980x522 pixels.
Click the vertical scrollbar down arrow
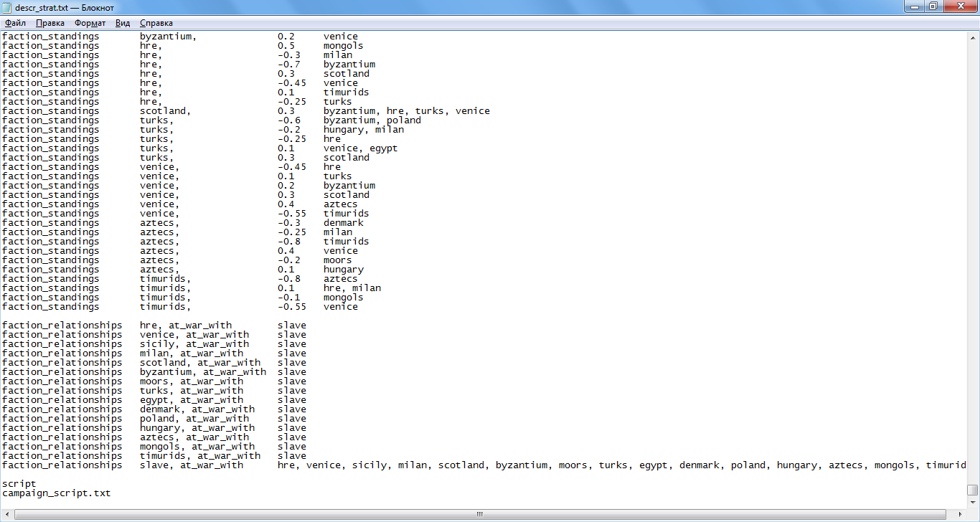pos(973,502)
